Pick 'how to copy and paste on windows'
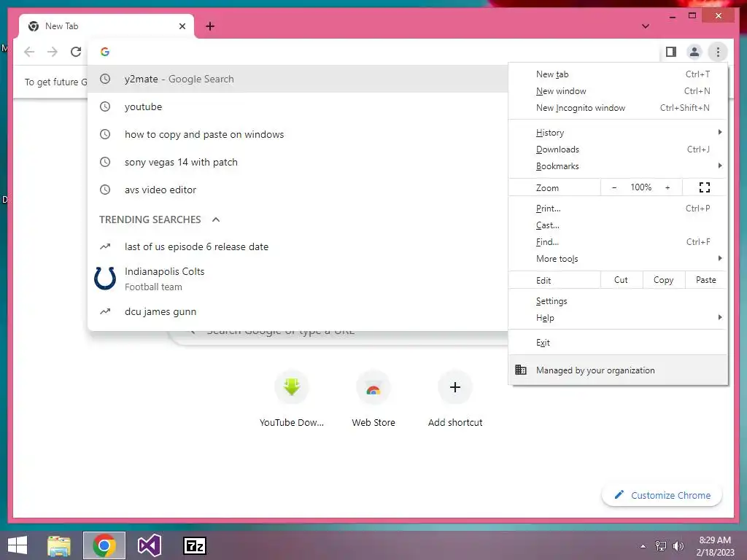The height and width of the screenshot is (560, 747). click(x=298, y=134)
